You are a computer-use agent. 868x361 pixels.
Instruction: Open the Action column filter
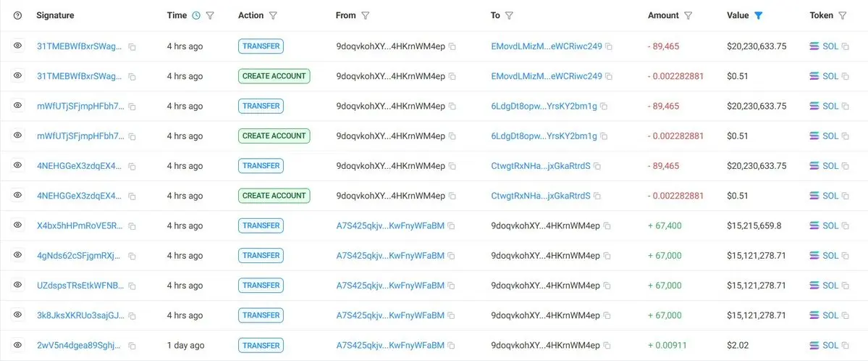(273, 15)
